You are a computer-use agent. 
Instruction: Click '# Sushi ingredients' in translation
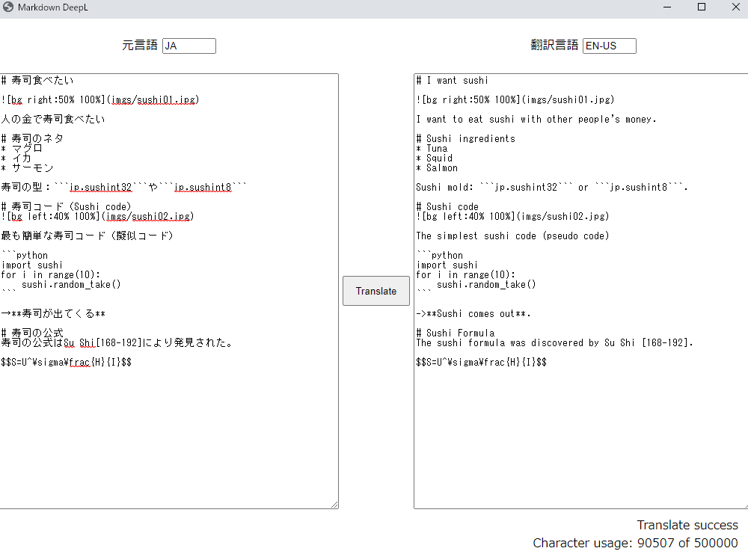465,138
